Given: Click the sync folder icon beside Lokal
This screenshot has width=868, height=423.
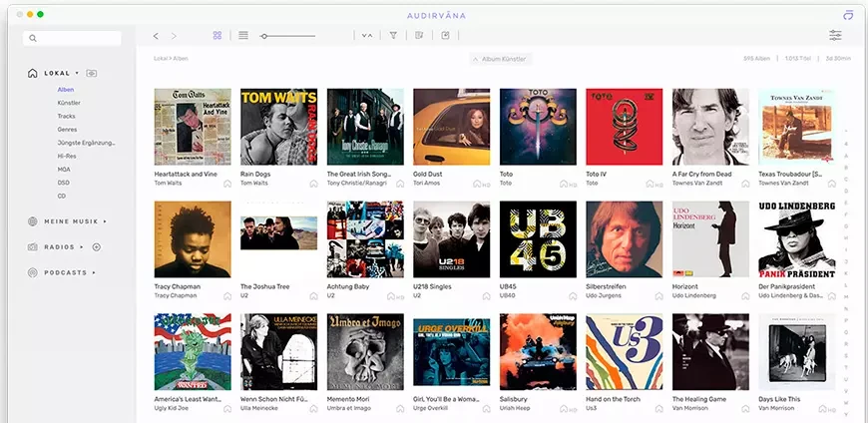Looking at the screenshot, I should coord(92,73).
